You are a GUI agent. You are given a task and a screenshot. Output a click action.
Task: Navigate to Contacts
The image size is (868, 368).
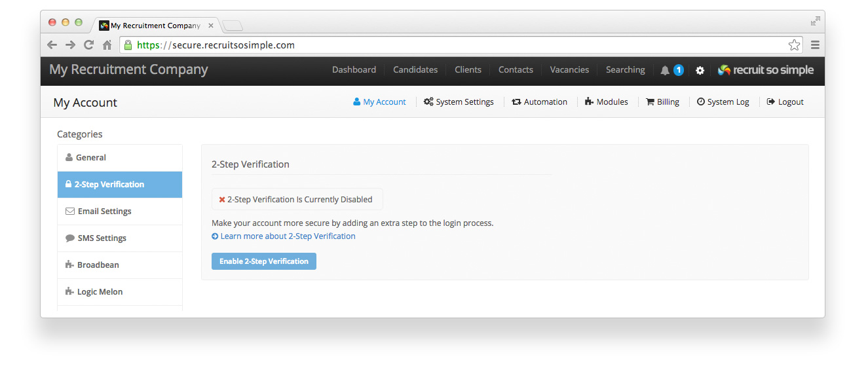point(516,69)
